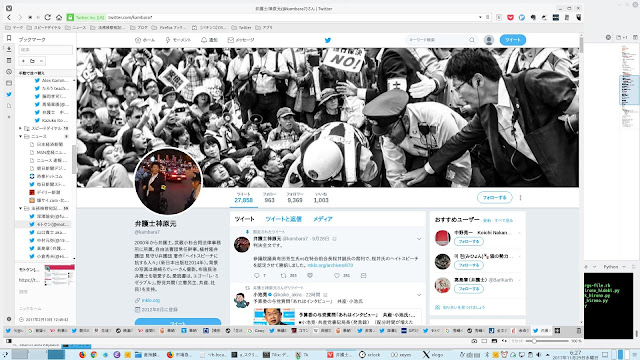640x360 pixels.
Task: Add new bookmark with plus button
Action: 23,61
